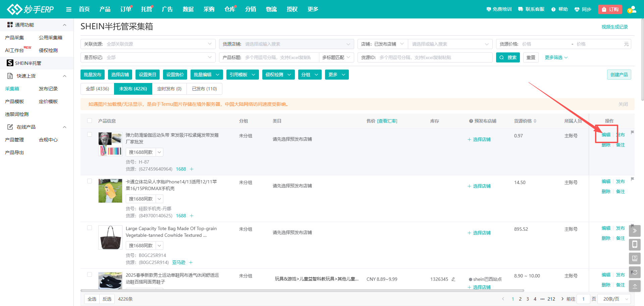Toggle the select-all checkbox in table header

[90, 121]
